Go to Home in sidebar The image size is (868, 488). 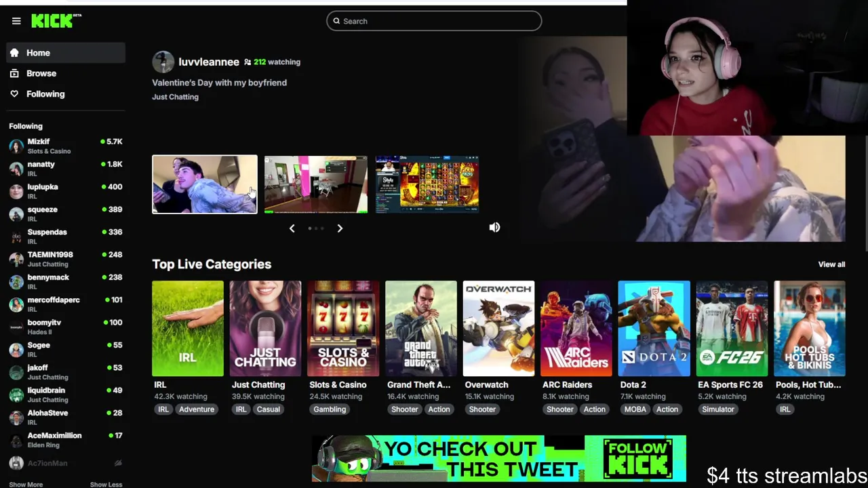(x=66, y=53)
